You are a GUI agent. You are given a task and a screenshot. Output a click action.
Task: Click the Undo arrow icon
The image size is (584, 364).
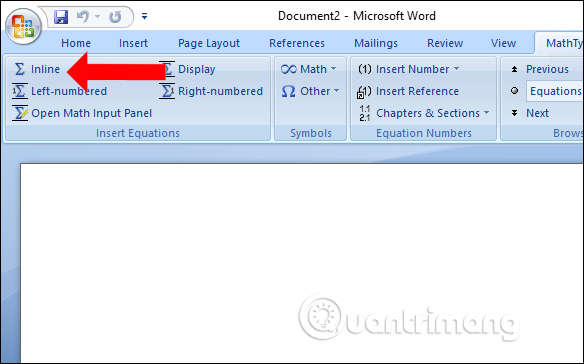click(83, 16)
